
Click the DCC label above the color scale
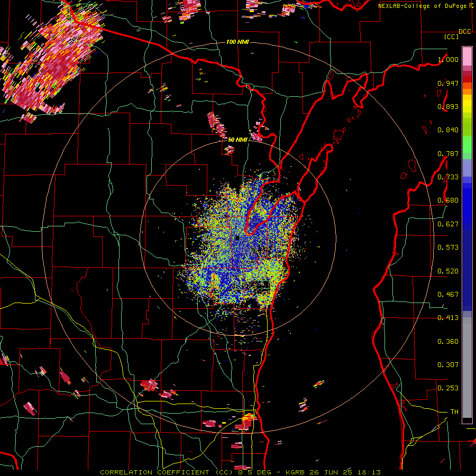click(x=464, y=32)
